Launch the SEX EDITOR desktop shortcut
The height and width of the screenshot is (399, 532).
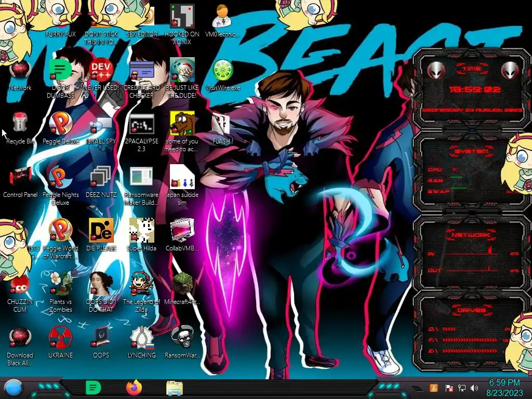pyautogui.click(x=142, y=19)
